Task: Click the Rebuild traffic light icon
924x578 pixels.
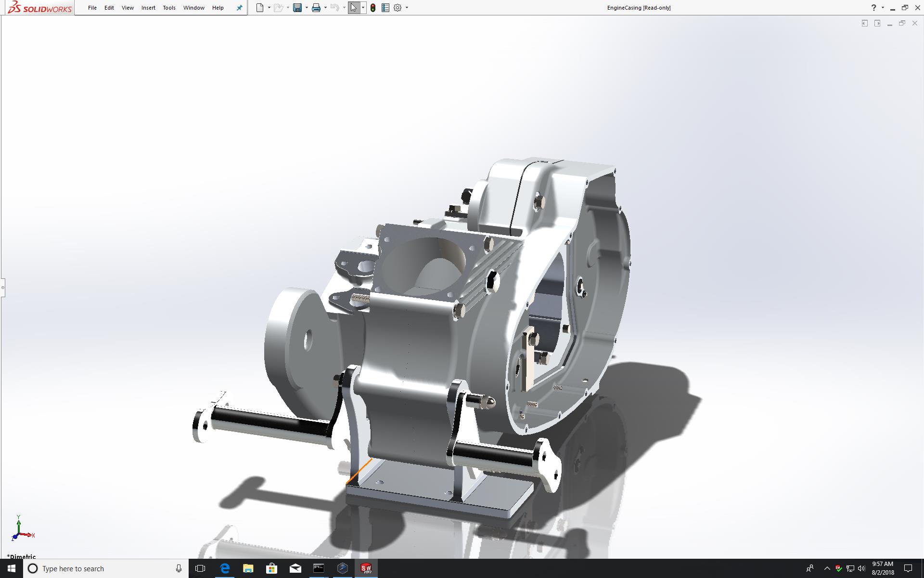Action: pos(373,8)
